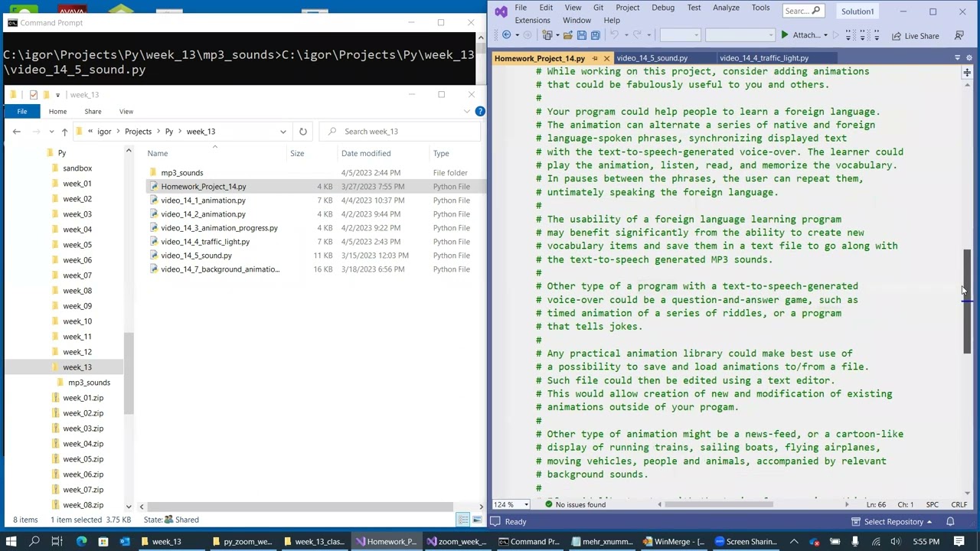Close the Homework_Project_14.py tab
The height and width of the screenshot is (551, 980).
[606, 58]
